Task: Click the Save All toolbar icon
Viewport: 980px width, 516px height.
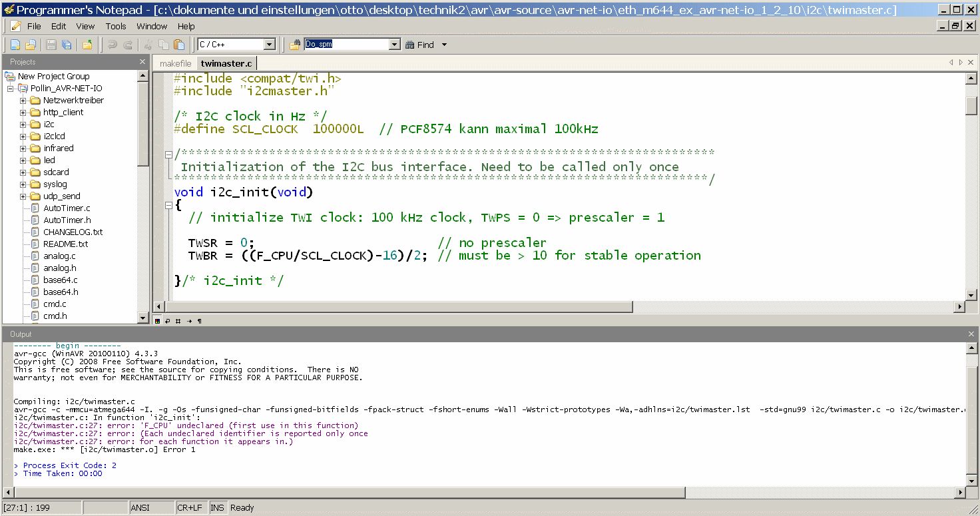Action: 67,45
